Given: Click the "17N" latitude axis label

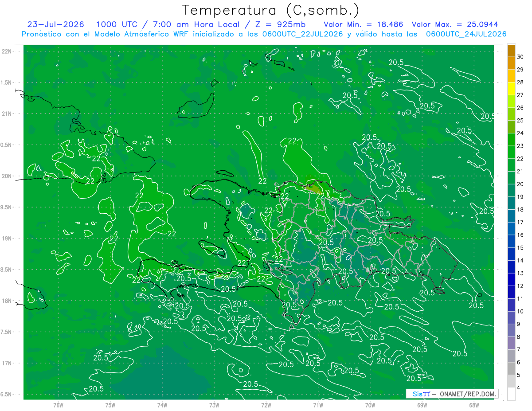Looking at the screenshot, I should 7,363.
